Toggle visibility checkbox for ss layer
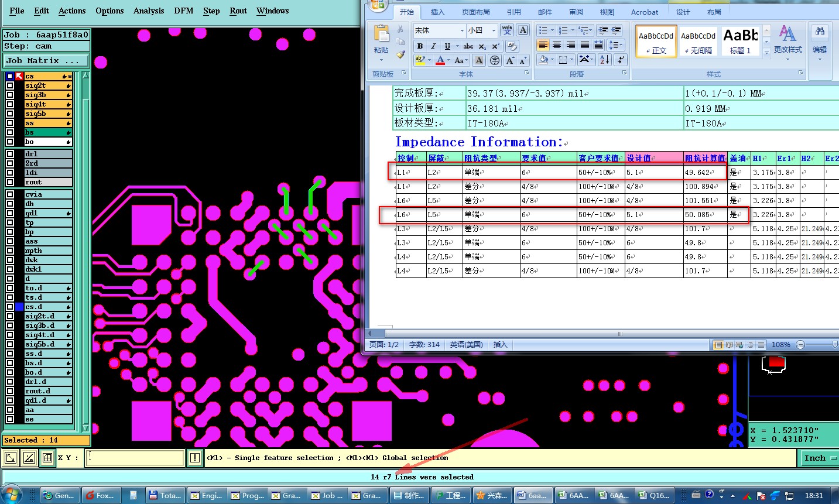 pyautogui.click(x=10, y=123)
